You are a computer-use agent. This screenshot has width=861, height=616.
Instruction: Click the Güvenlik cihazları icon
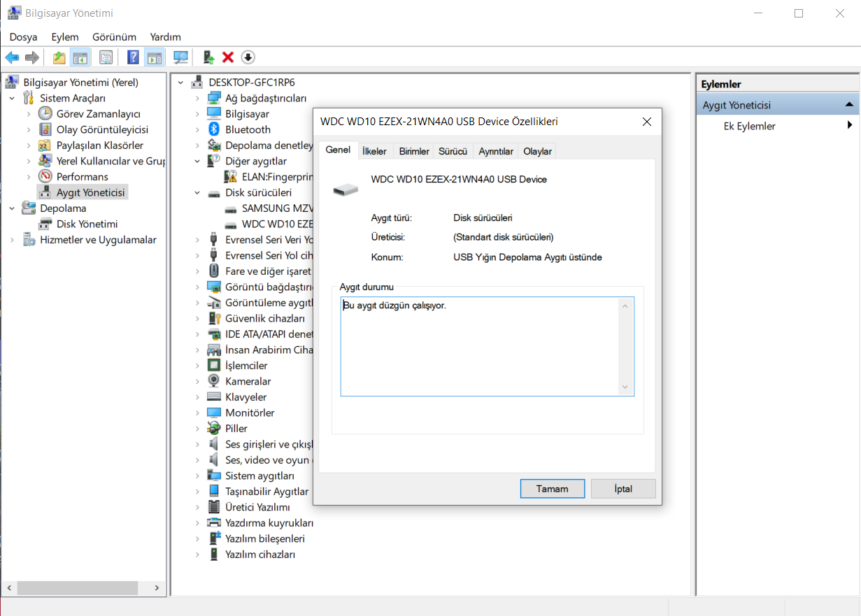point(214,318)
